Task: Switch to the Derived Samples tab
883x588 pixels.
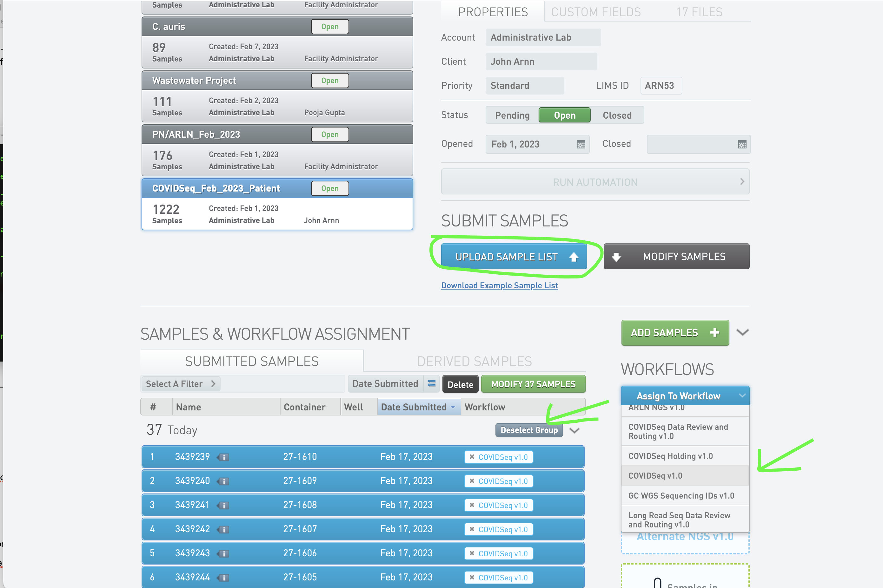Action: point(474,361)
